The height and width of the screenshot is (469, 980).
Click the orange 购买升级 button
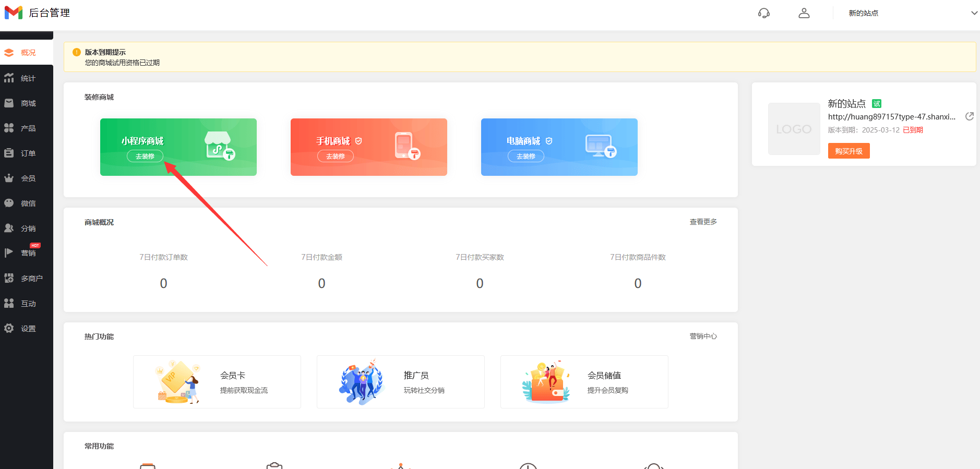[848, 151]
